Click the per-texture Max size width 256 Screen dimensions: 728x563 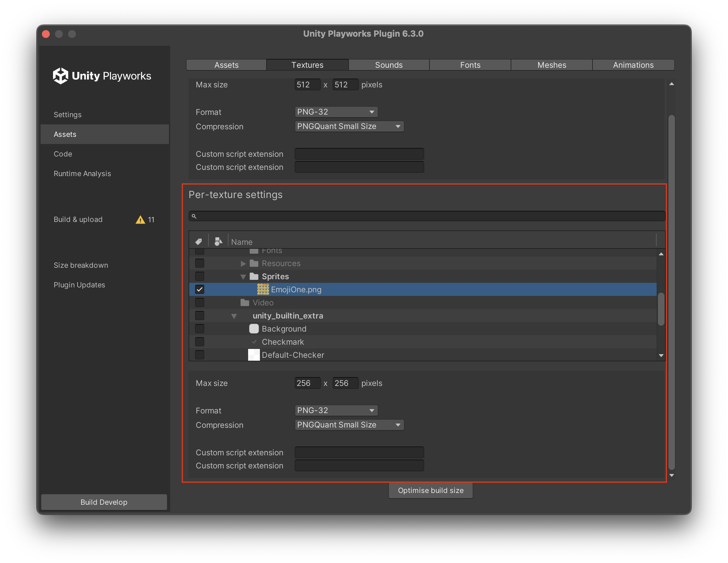coord(307,383)
